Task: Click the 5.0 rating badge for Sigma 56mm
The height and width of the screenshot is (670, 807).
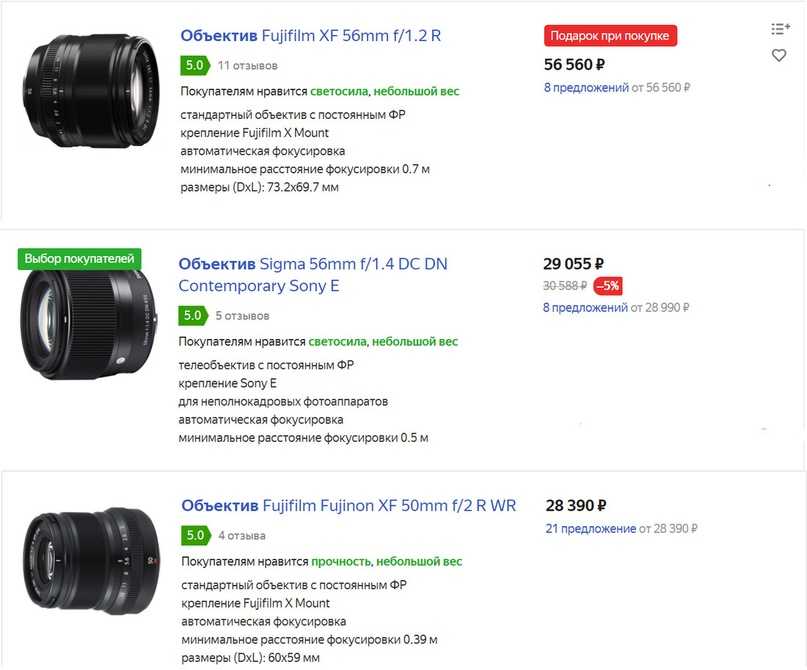Action: 192,316
